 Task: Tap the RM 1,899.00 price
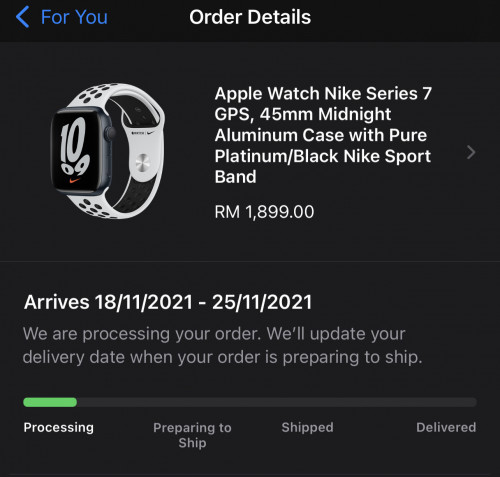tap(264, 212)
